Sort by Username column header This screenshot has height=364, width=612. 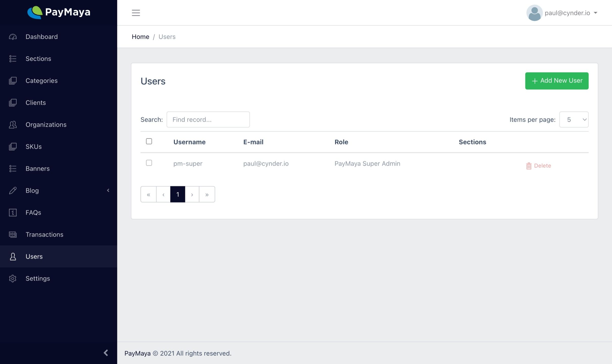click(190, 142)
